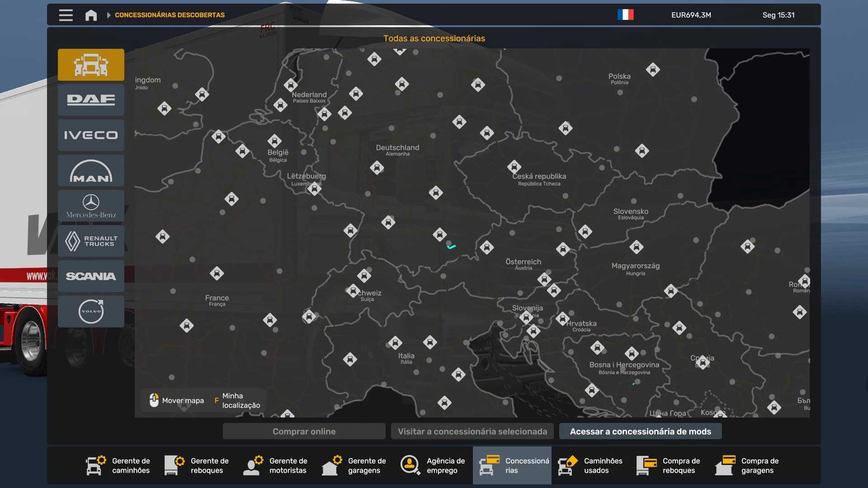Screen dimensions: 868x488
Task: Select the Iveco brand filter
Action: [x=91, y=135]
